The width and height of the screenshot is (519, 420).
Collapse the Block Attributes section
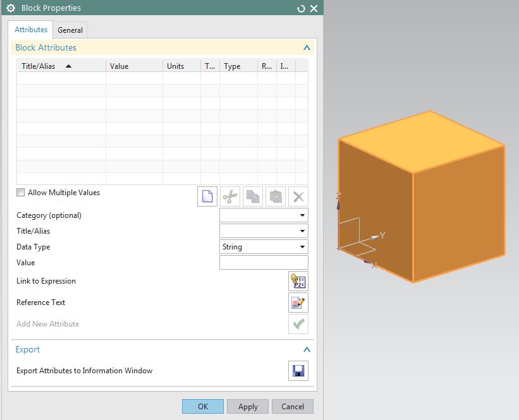(307, 47)
